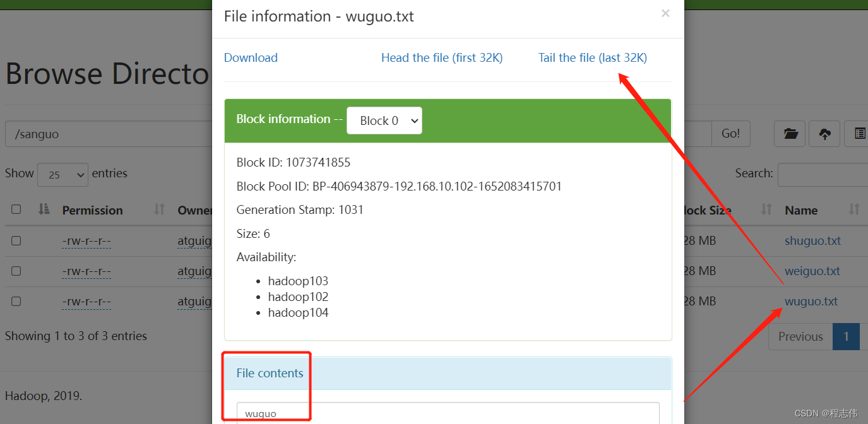This screenshot has width=868, height=424.
Task: Click the Search input field
Action: tap(823, 175)
